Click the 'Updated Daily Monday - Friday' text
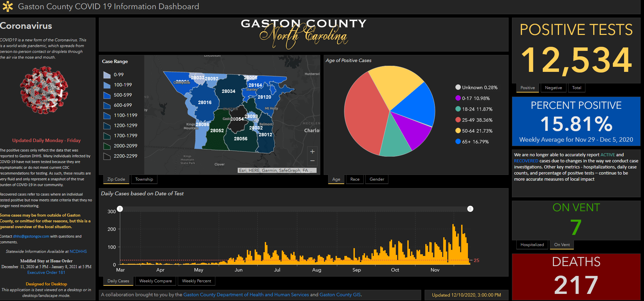The width and height of the screenshot is (644, 301). [x=46, y=140]
